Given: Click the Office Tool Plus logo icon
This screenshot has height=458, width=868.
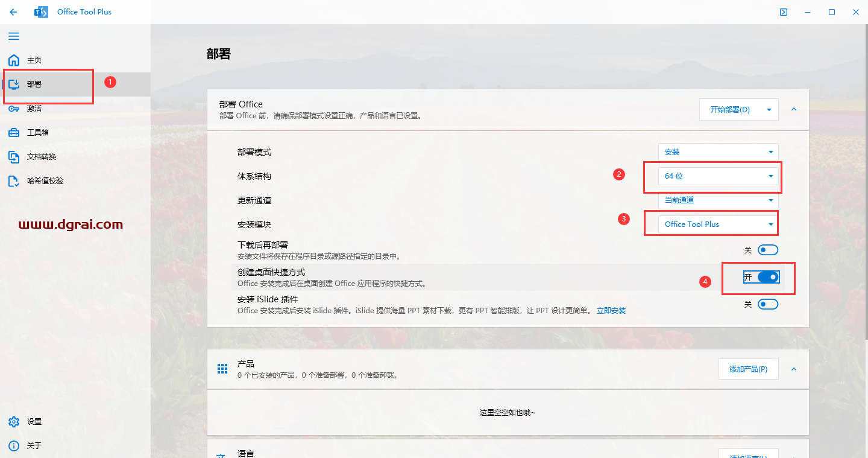Looking at the screenshot, I should [x=41, y=12].
